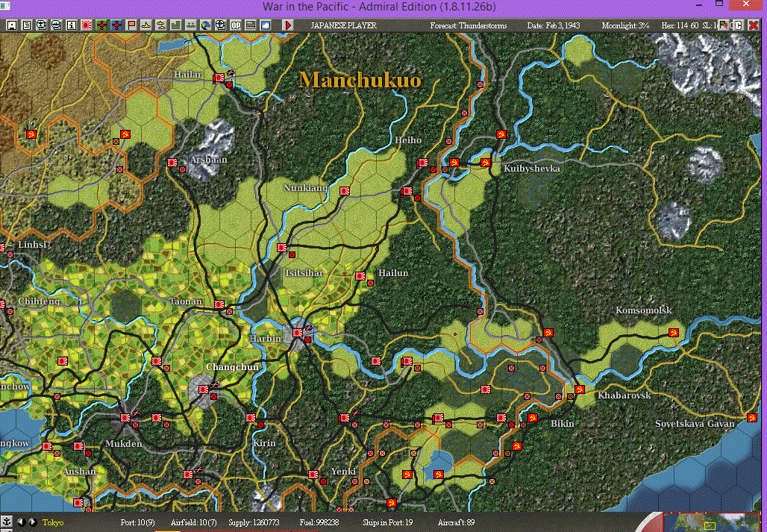The image size is (767, 532).
Task: Select the Soviet unit at Sovetskaya Gavan
Action: pos(751,418)
